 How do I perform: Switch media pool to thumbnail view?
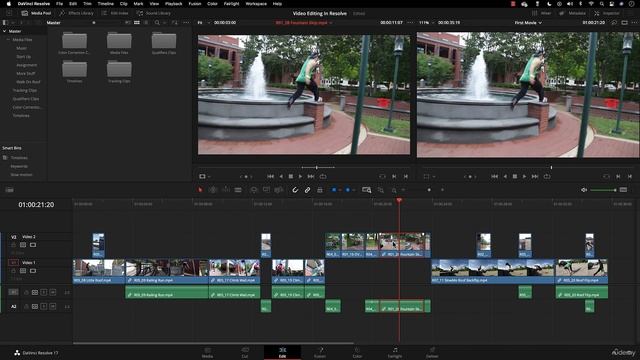137,23
